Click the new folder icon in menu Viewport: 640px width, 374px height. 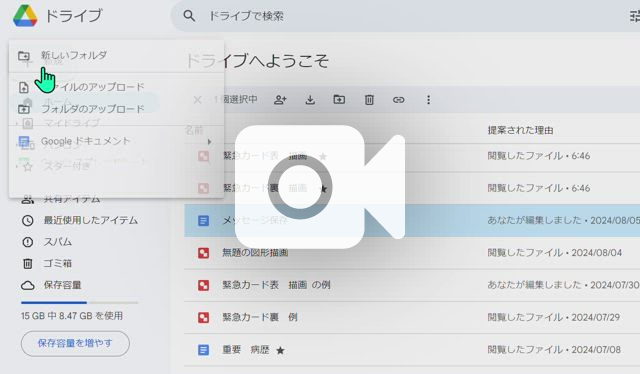pyautogui.click(x=24, y=56)
